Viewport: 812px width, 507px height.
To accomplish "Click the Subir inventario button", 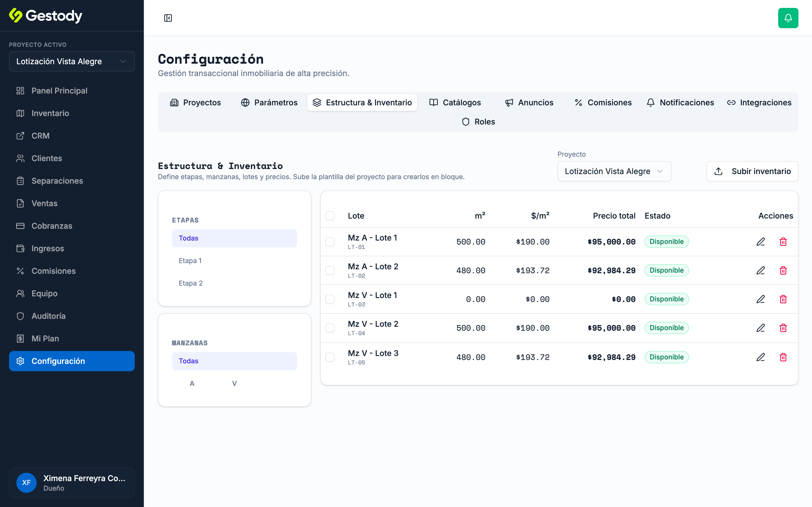I will 752,171.
